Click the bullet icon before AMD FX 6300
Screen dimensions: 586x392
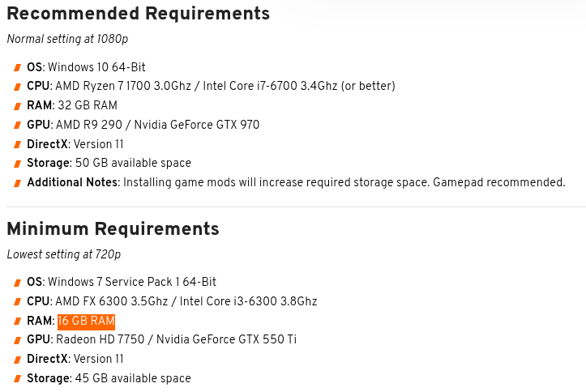(x=17, y=301)
